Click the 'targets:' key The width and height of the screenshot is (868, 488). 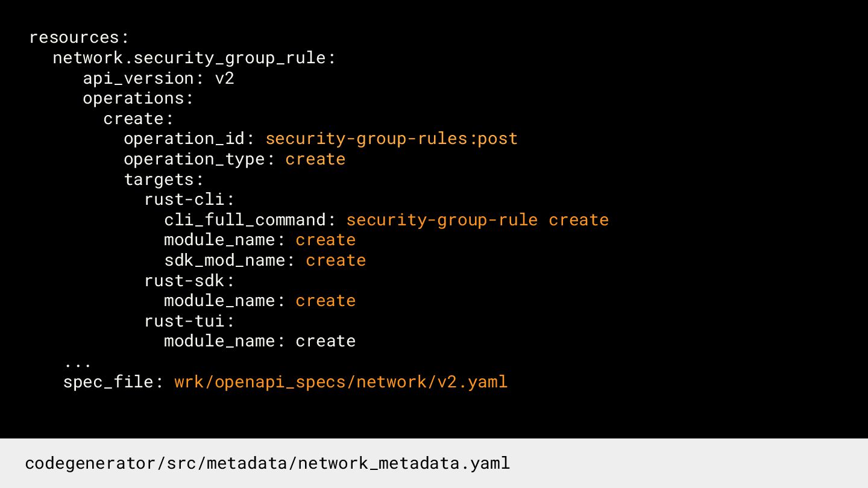pyautogui.click(x=164, y=180)
